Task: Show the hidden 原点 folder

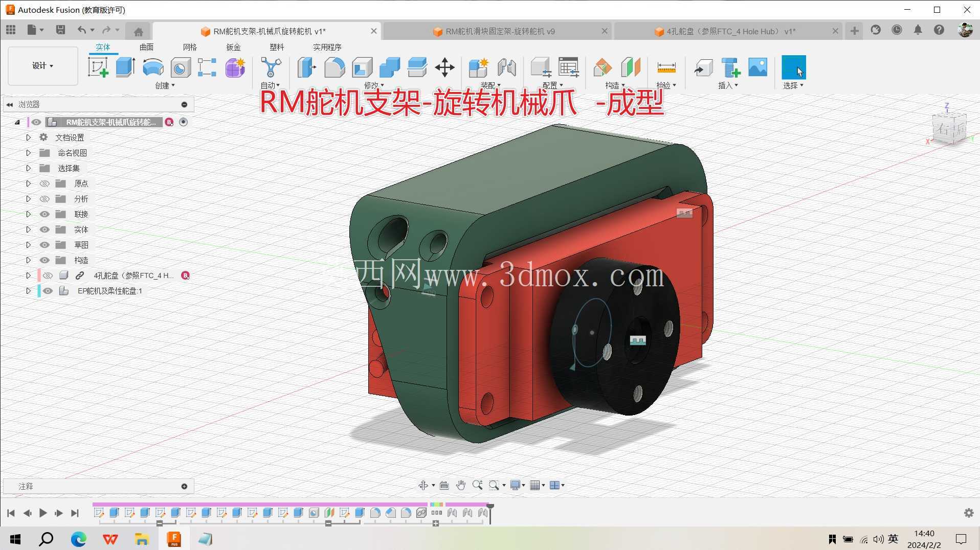Action: (44, 184)
